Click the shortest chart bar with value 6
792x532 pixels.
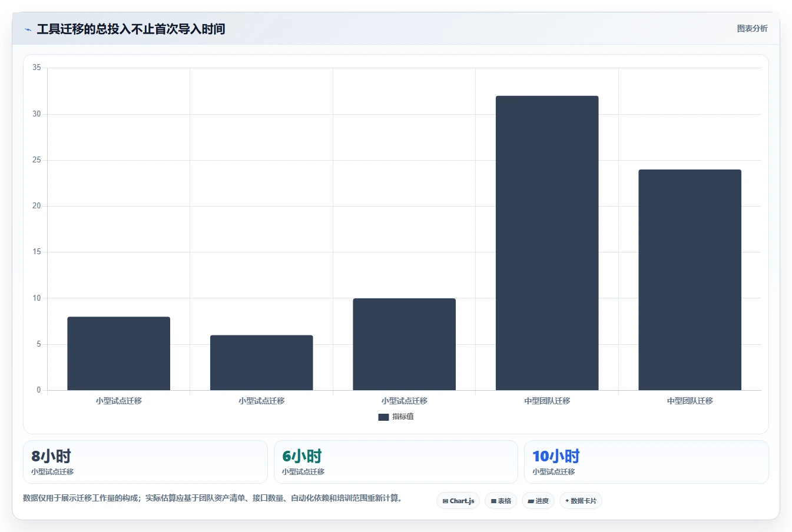261,363
